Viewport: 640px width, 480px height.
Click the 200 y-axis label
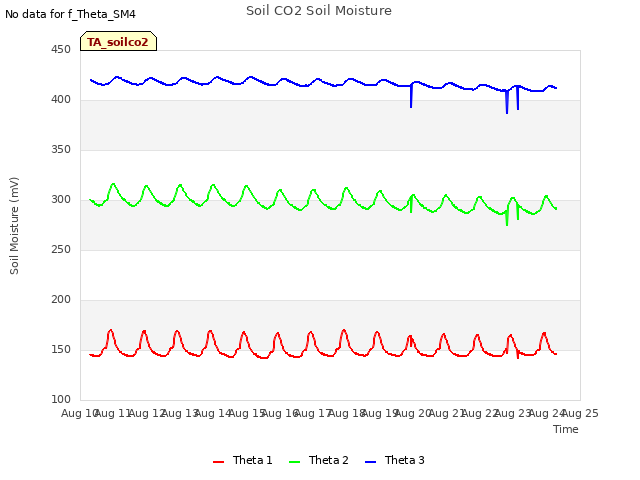(61, 300)
